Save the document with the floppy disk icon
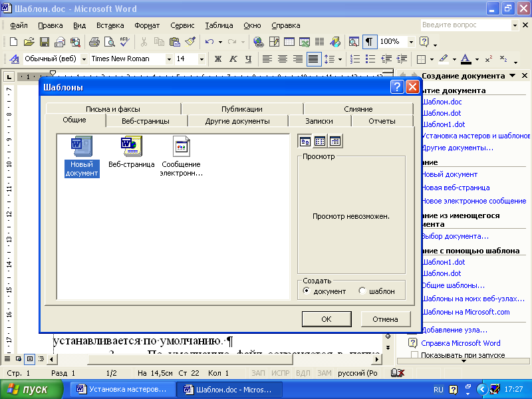The width and height of the screenshot is (532, 399). 45,42
